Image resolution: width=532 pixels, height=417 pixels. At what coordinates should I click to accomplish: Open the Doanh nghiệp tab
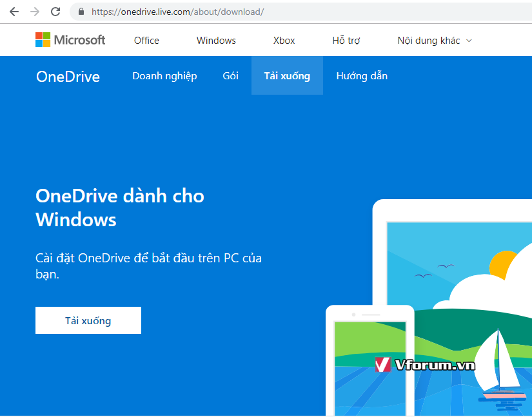click(x=164, y=76)
